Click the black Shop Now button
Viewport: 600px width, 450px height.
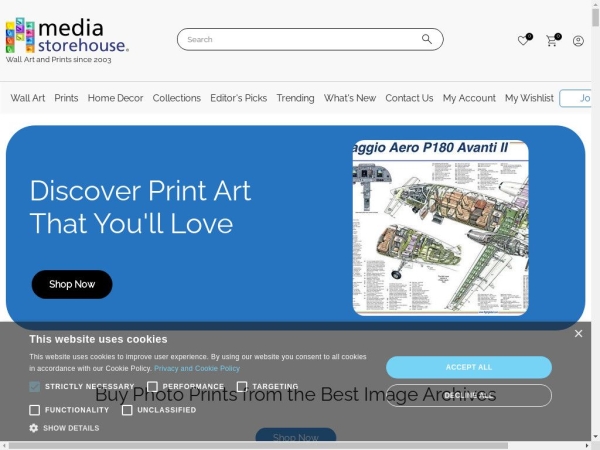tap(72, 284)
